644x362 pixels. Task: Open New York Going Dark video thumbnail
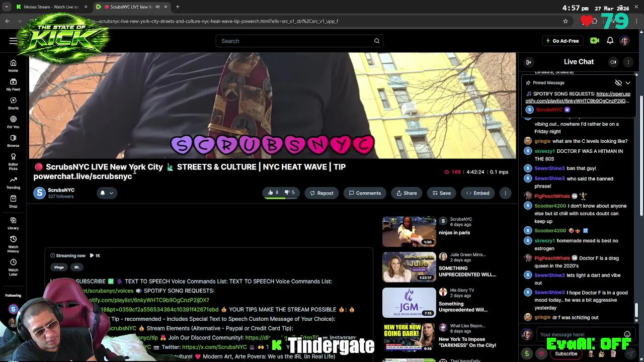coord(409,338)
